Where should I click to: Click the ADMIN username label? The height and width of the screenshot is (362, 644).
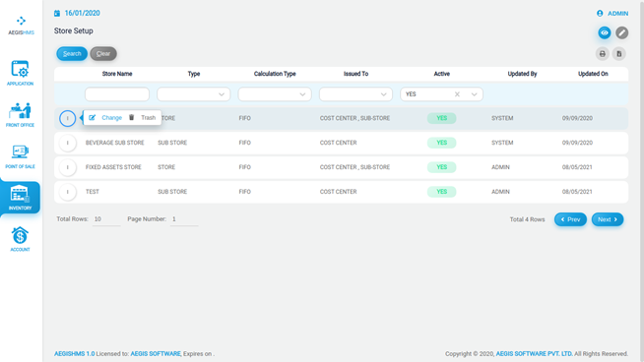click(x=617, y=14)
